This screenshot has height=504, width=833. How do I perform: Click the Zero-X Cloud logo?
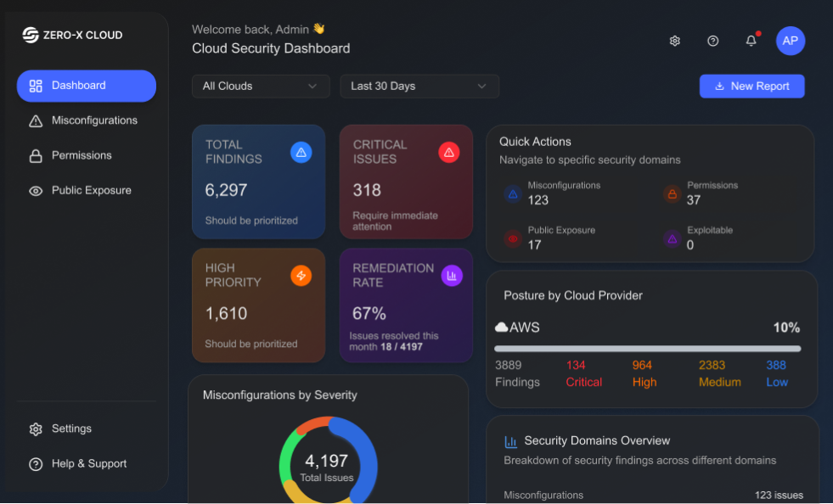click(x=72, y=35)
